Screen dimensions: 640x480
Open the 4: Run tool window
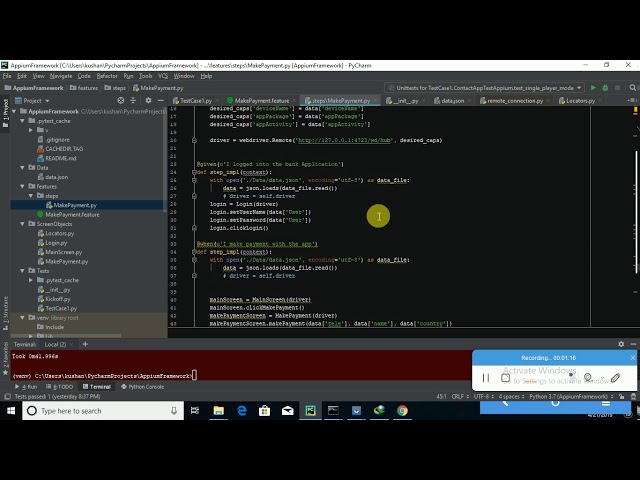(x=26, y=387)
